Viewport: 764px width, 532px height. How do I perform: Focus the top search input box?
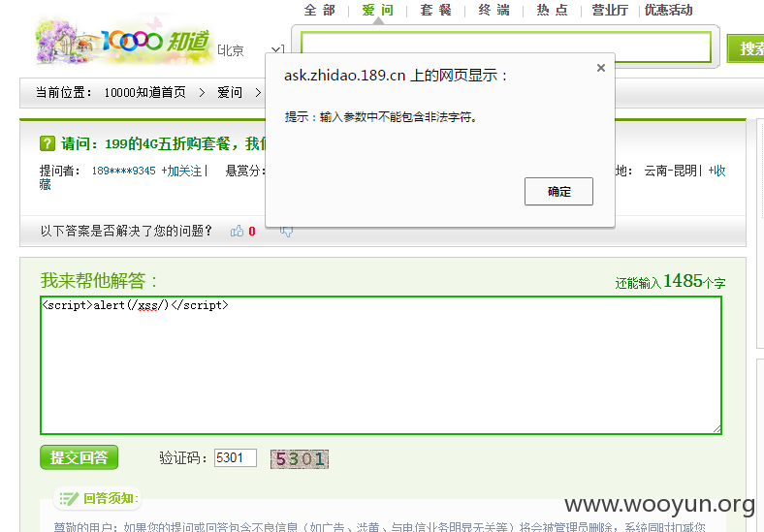point(506,47)
